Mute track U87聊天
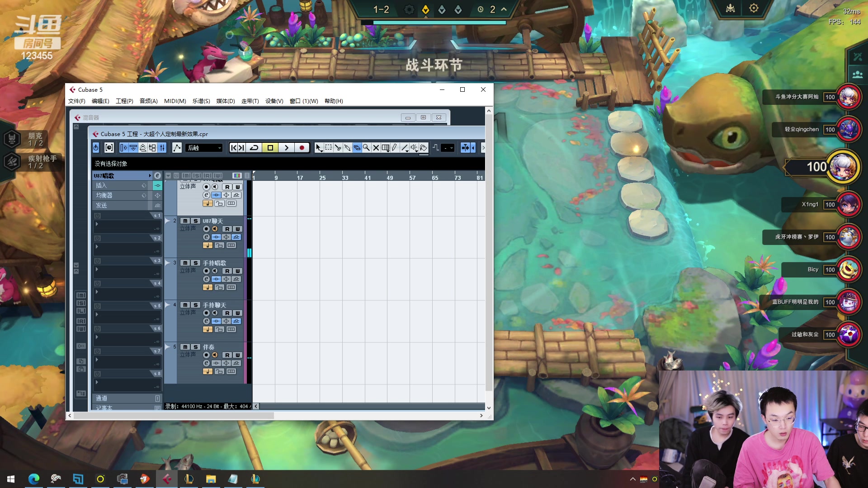 [x=185, y=221]
